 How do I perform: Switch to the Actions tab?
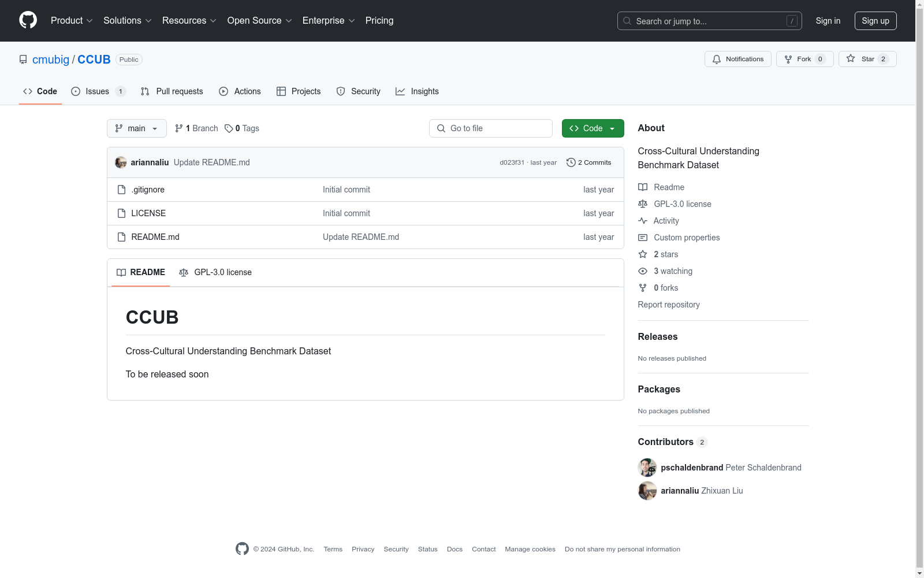click(240, 91)
